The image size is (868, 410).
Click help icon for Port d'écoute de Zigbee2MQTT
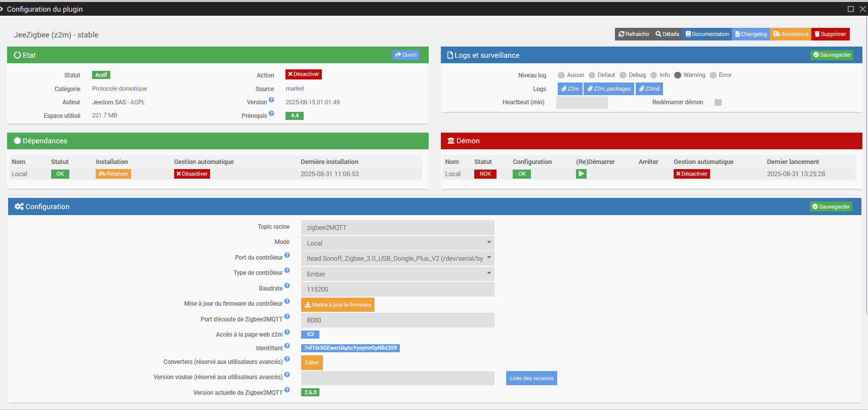pyautogui.click(x=287, y=317)
